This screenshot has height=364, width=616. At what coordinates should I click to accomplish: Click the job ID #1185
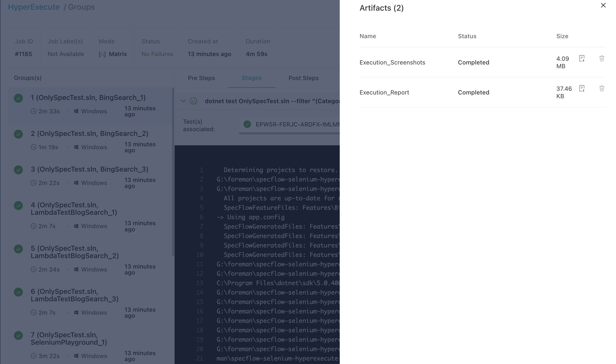click(23, 54)
